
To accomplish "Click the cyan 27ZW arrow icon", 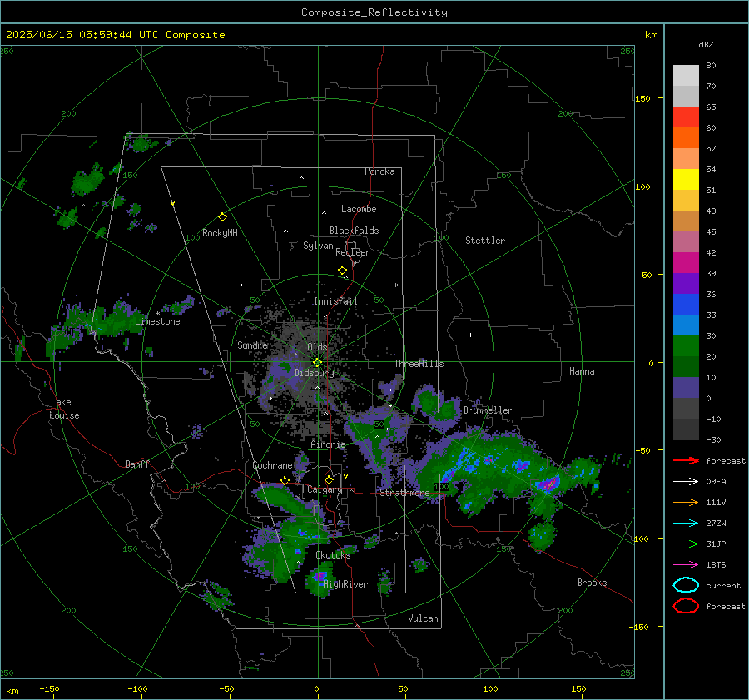I will (686, 523).
